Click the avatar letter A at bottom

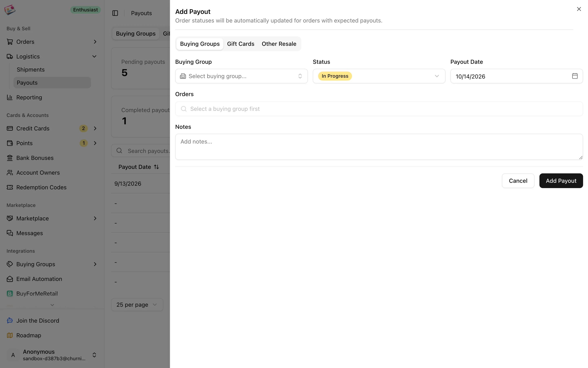point(13,355)
